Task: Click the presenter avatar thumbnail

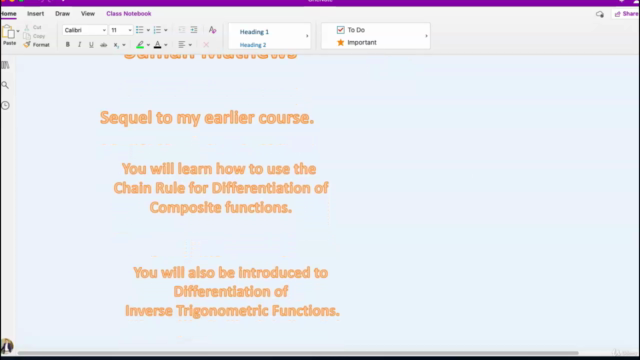Action: pos(7,346)
